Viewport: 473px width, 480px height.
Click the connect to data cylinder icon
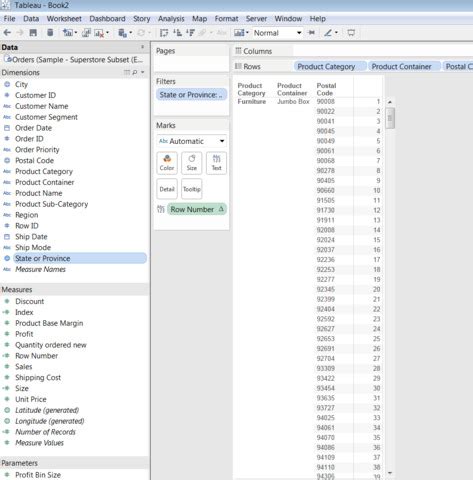tap(50, 33)
